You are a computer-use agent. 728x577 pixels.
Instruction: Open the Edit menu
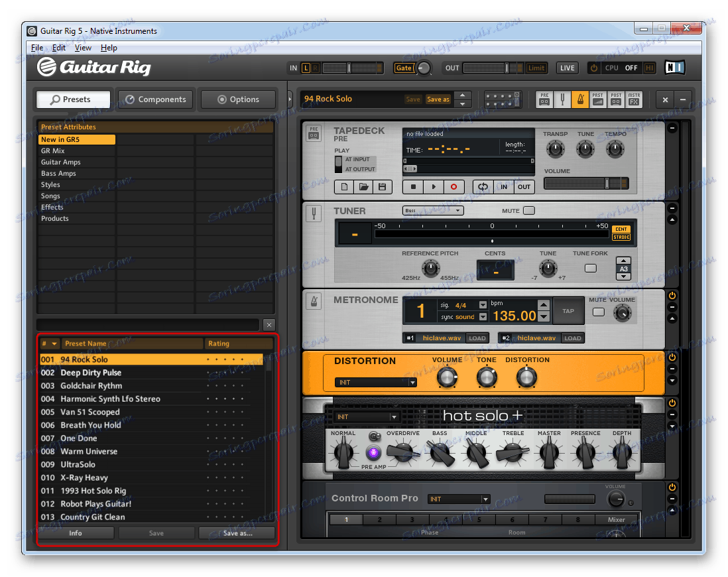pyautogui.click(x=58, y=48)
